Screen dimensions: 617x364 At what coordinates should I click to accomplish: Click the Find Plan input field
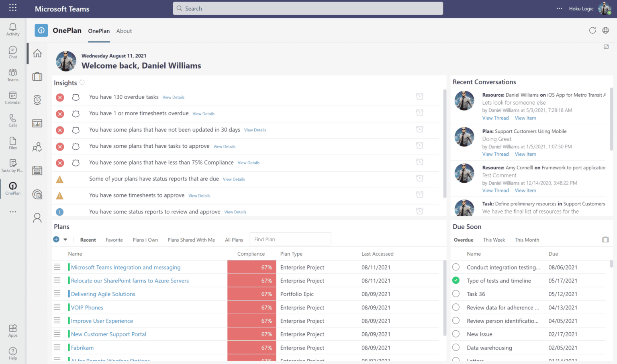click(290, 239)
